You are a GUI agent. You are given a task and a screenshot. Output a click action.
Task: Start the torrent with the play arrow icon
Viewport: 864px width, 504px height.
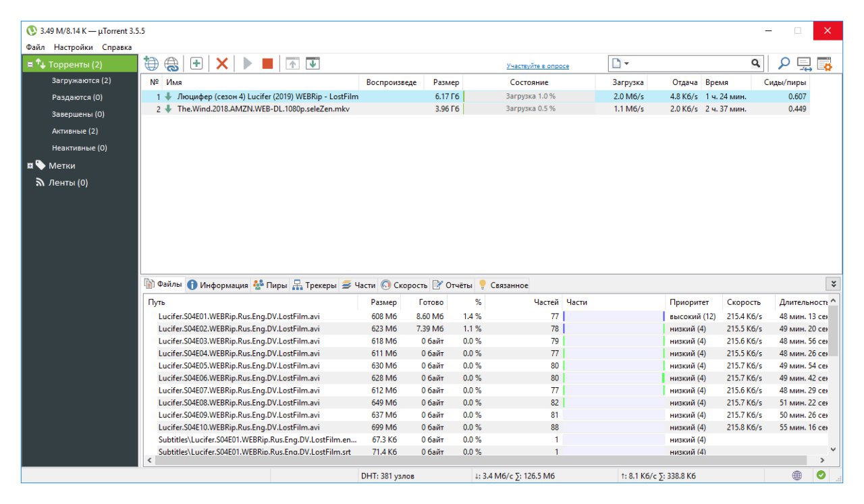[248, 63]
